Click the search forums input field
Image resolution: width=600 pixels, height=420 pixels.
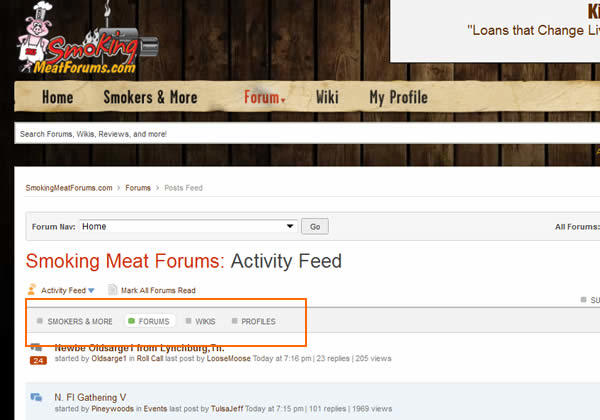point(306,133)
